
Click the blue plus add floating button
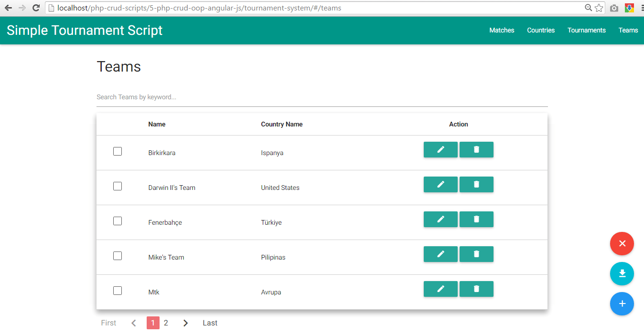pyautogui.click(x=622, y=304)
